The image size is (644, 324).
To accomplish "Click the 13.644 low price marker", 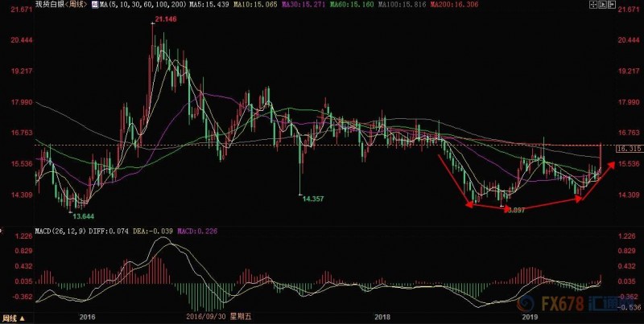I will [x=84, y=215].
